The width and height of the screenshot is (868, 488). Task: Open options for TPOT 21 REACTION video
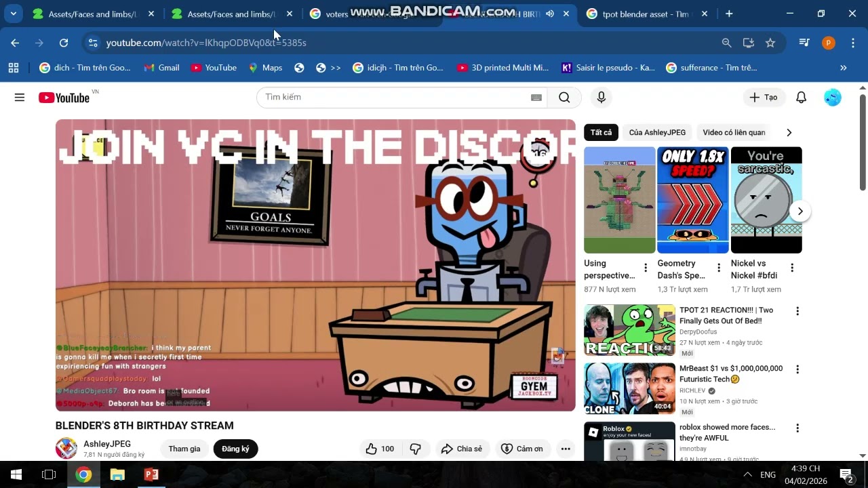pos(797,311)
